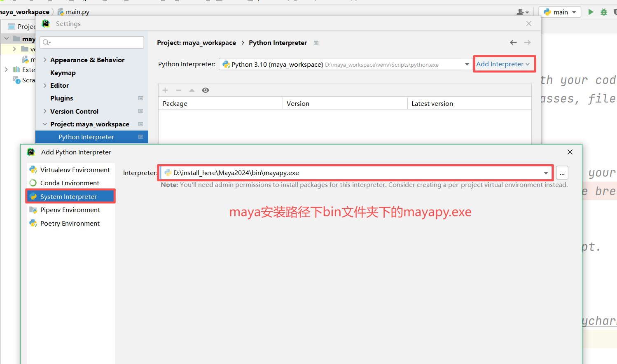Click the project-level settings icon beside the Python Interpreter breadcrumb
The width and height of the screenshot is (617, 364).
point(316,43)
